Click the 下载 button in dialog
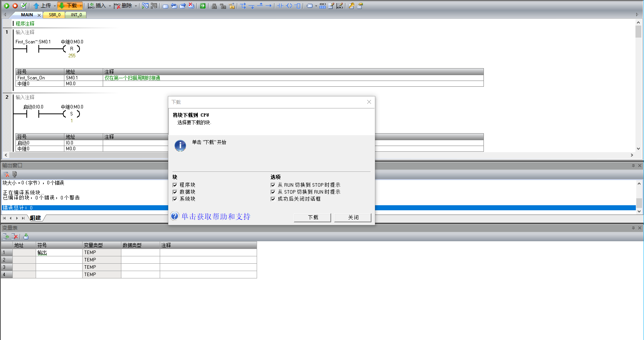Screen dimensions: 644x340 tap(313, 218)
